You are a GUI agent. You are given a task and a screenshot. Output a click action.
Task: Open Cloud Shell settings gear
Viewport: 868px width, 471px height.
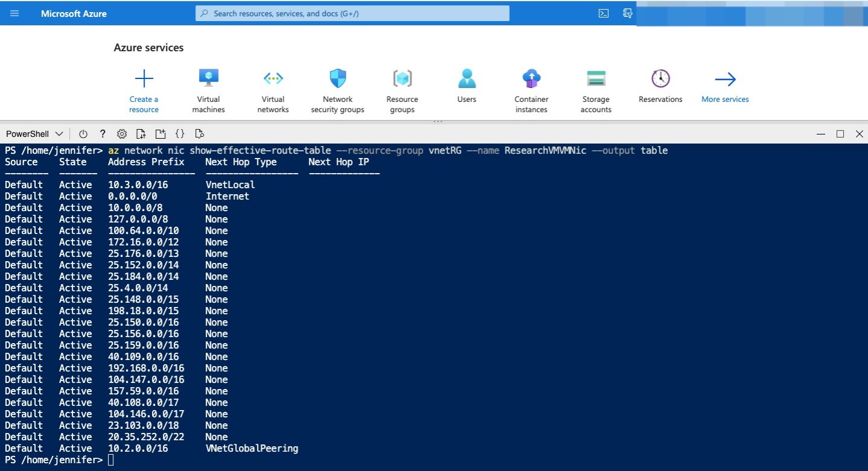(x=122, y=134)
